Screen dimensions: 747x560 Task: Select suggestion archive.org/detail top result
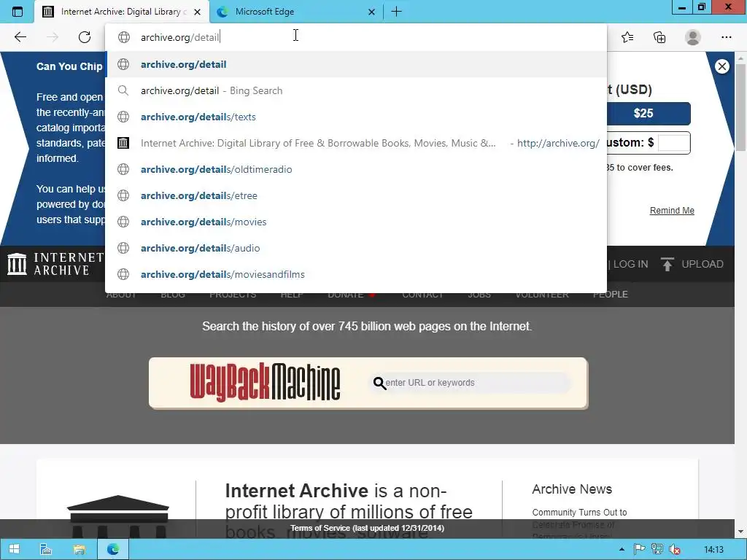point(356,64)
